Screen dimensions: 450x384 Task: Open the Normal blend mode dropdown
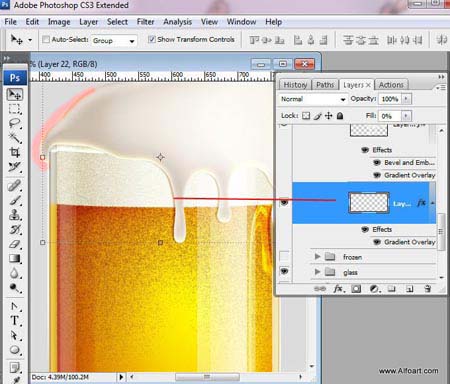tap(343, 99)
